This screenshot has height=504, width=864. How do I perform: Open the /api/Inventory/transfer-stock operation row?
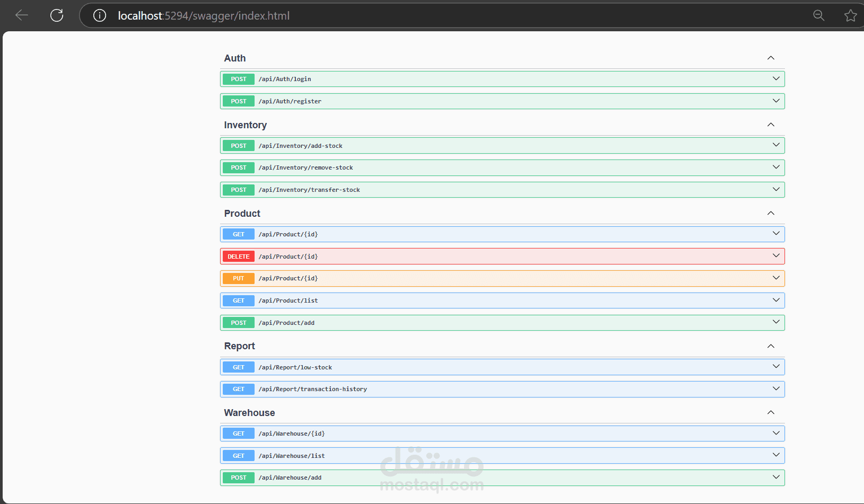pyautogui.click(x=502, y=189)
